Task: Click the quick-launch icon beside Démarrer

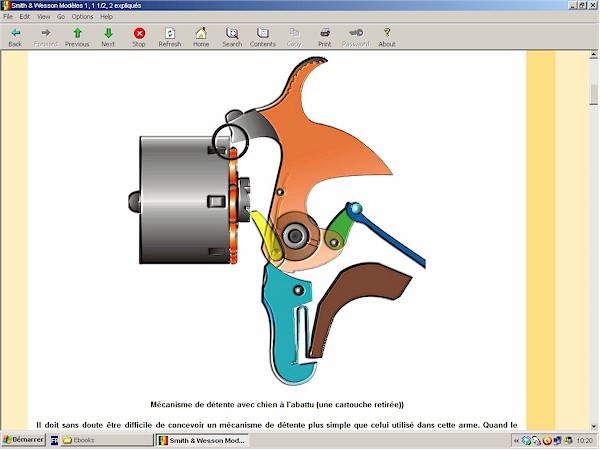Action: (54, 440)
